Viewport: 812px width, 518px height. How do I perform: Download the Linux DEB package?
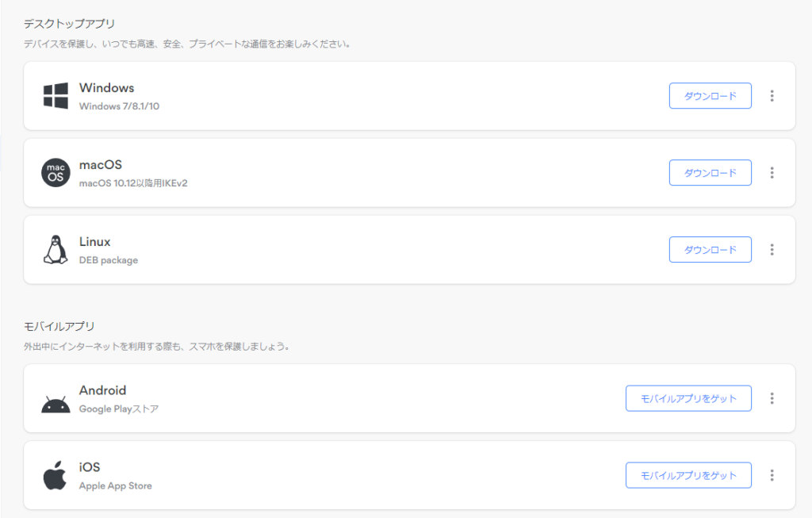pos(710,249)
